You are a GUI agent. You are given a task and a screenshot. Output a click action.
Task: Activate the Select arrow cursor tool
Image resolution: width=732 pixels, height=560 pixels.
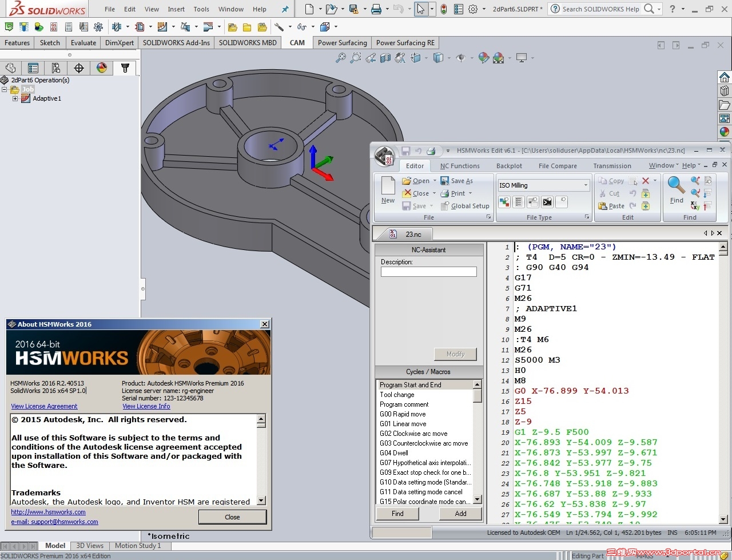[x=421, y=9]
